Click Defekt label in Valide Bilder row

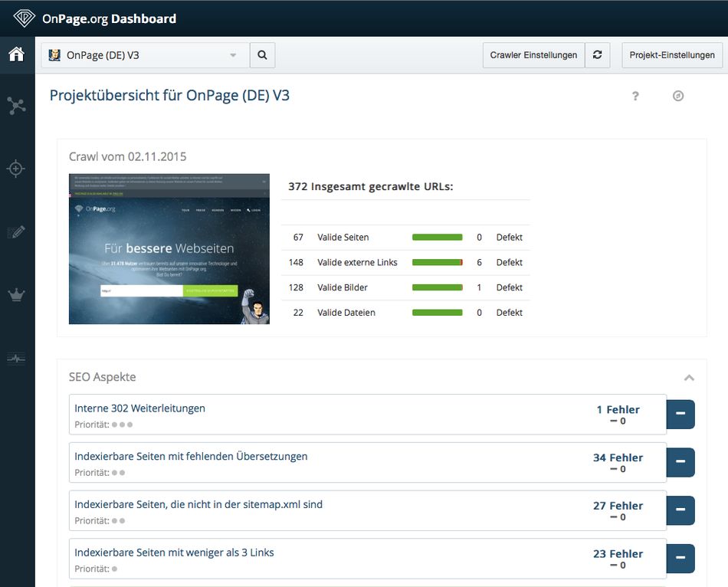pos(510,287)
